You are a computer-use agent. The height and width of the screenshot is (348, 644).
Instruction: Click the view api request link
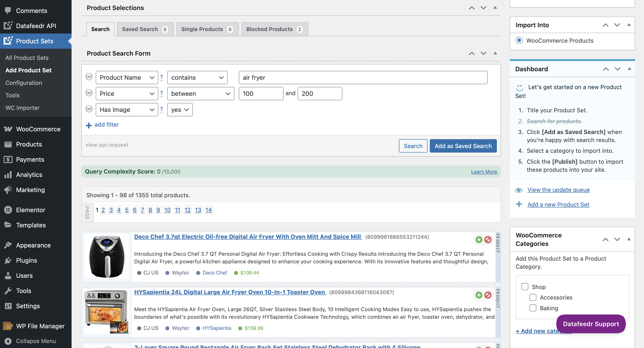[x=107, y=145]
